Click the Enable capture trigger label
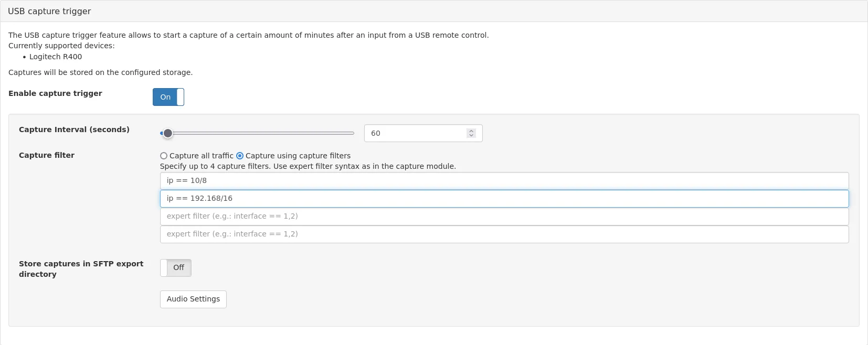The image size is (868, 345). 55,93
